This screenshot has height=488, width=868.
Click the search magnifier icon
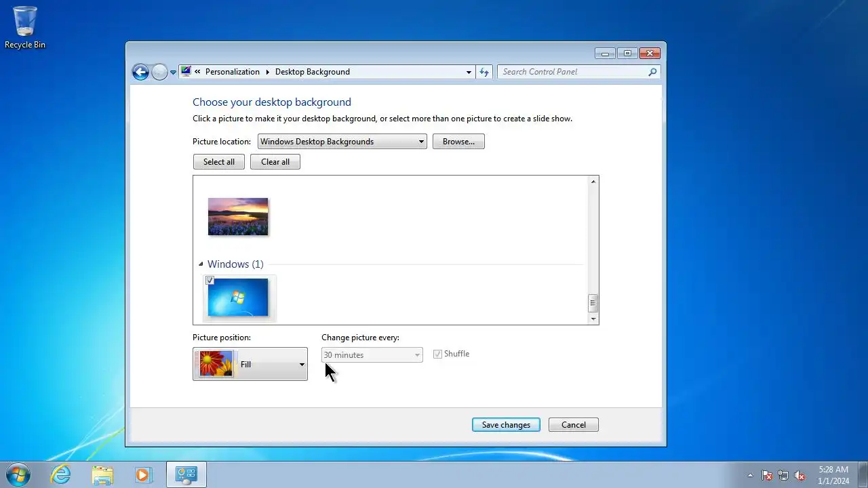pos(652,72)
